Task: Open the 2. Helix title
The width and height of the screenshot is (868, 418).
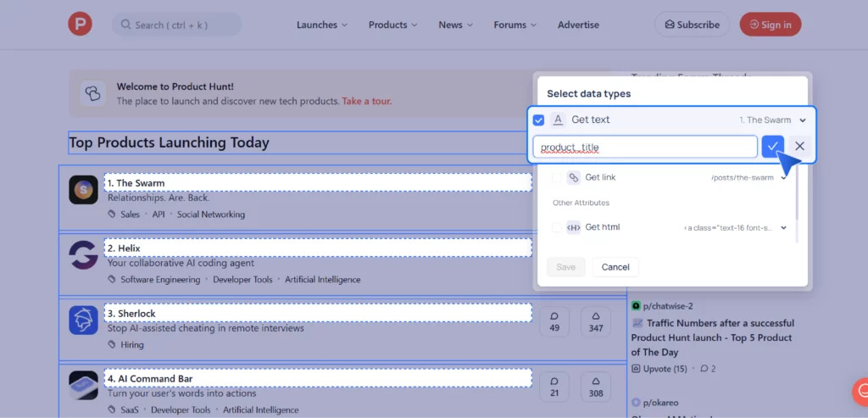Action: point(124,248)
